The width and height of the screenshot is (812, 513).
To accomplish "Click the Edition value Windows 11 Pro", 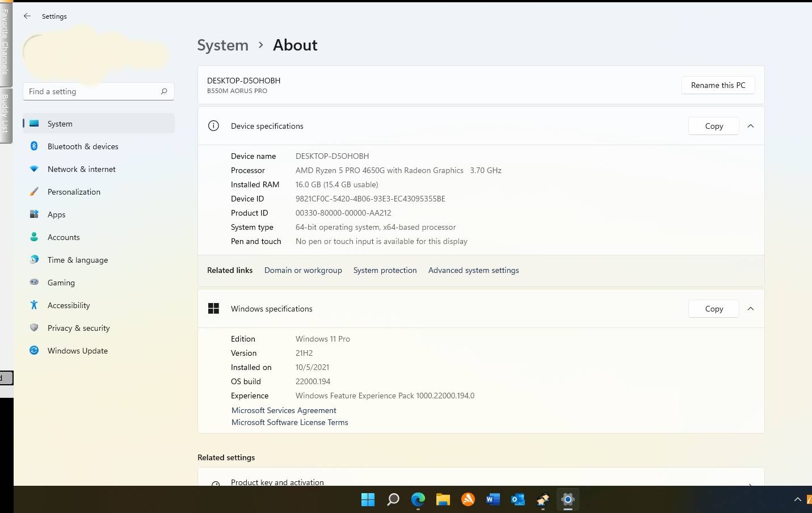I will click(323, 339).
